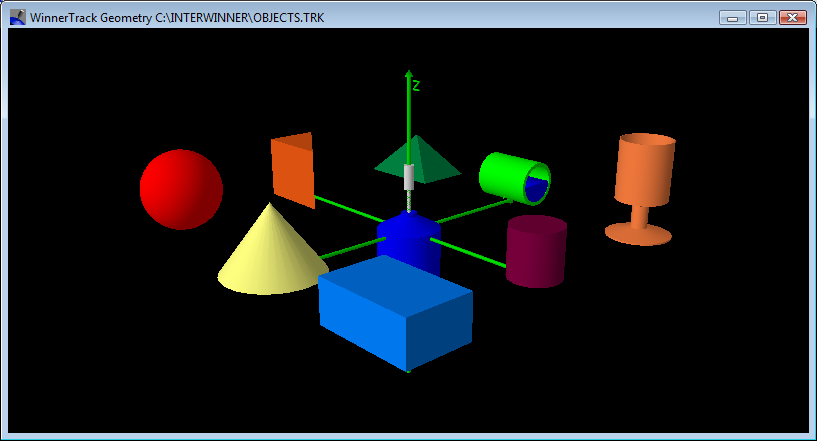Select the orange wedge-shaped prism
The image size is (817, 441).
click(292, 168)
